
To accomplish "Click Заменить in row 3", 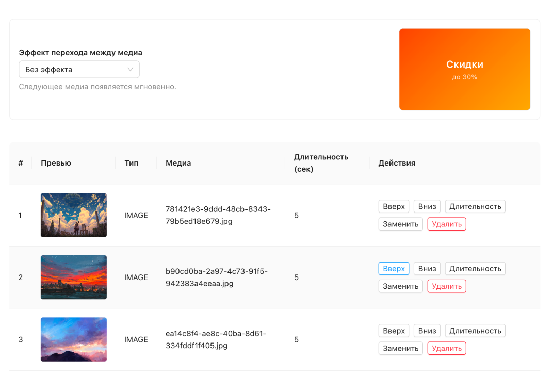I will pos(400,348).
